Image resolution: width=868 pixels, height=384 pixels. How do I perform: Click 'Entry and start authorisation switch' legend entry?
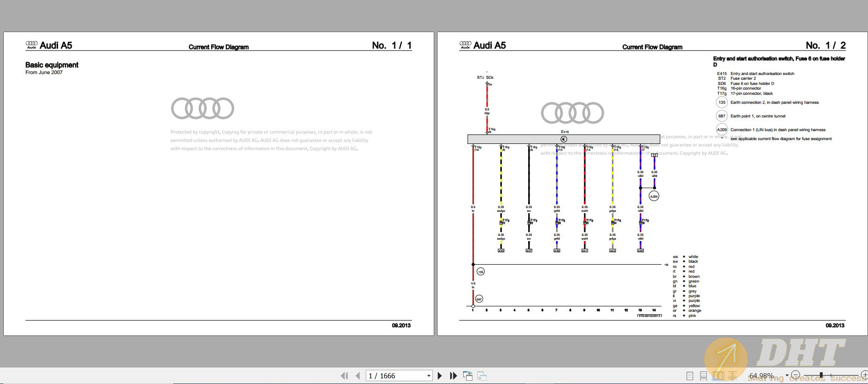pyautogui.click(x=762, y=74)
